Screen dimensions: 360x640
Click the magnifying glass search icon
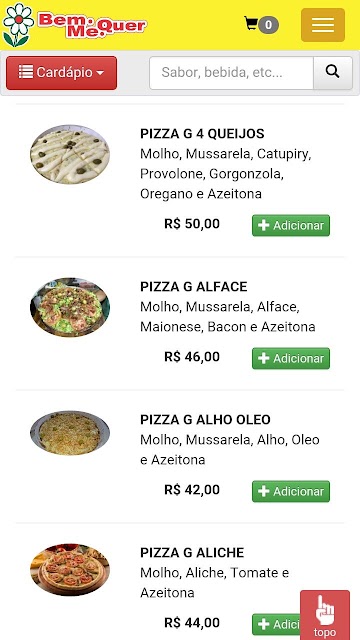click(x=333, y=73)
